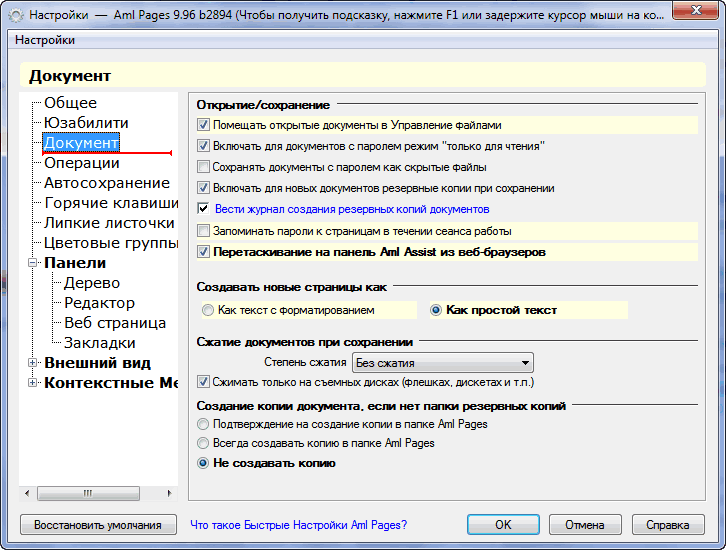This screenshot has width=726, height=550.
Task: Choose Всегда создавать копию в папке Aml Pages
Action: [x=203, y=443]
